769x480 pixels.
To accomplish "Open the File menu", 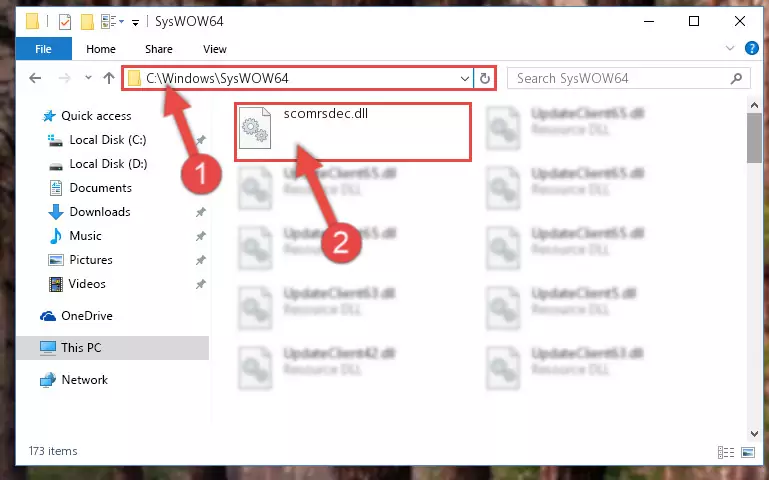I will (x=43, y=49).
